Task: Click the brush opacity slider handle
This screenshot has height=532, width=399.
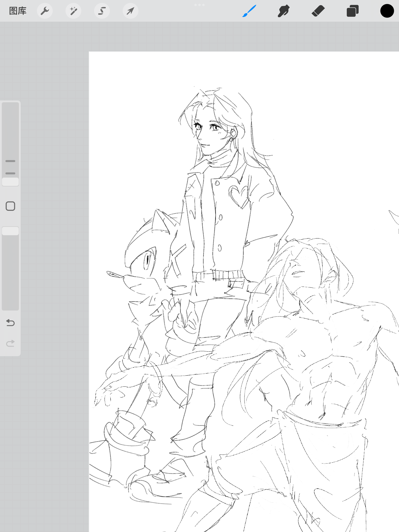Action: (10, 231)
